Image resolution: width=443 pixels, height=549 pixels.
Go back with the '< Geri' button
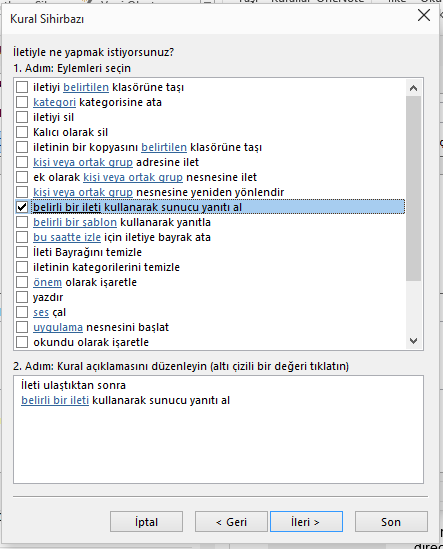pyautogui.click(x=231, y=522)
